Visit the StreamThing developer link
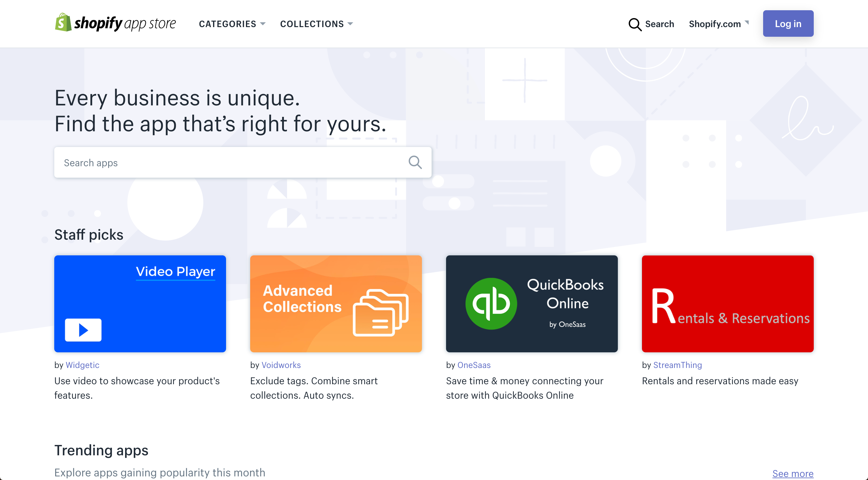868x480 pixels. pos(677,365)
